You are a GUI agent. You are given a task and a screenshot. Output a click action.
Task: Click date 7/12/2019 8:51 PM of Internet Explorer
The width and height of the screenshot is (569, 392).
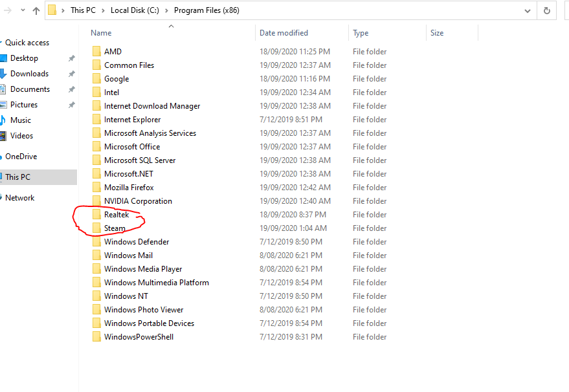[x=291, y=120]
